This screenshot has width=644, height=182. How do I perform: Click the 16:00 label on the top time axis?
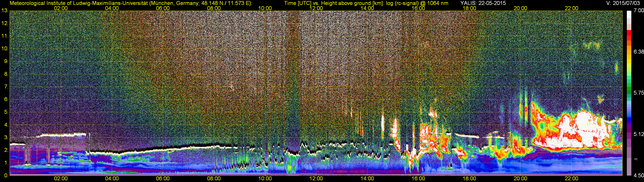(x=418, y=8)
